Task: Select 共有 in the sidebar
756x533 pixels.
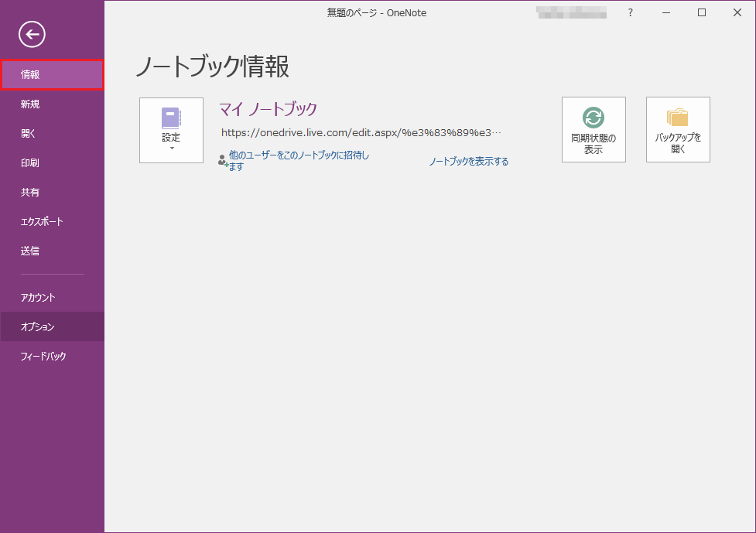Action: click(52, 193)
